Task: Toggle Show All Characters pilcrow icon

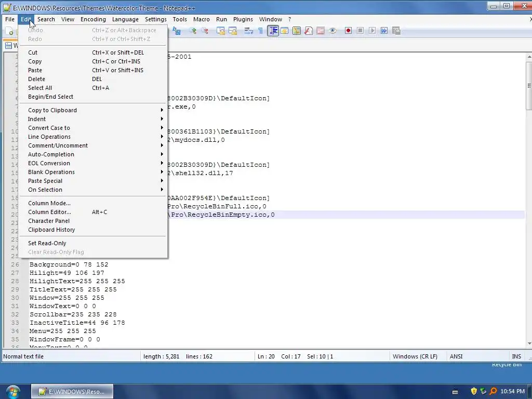Action: pyautogui.click(x=261, y=31)
